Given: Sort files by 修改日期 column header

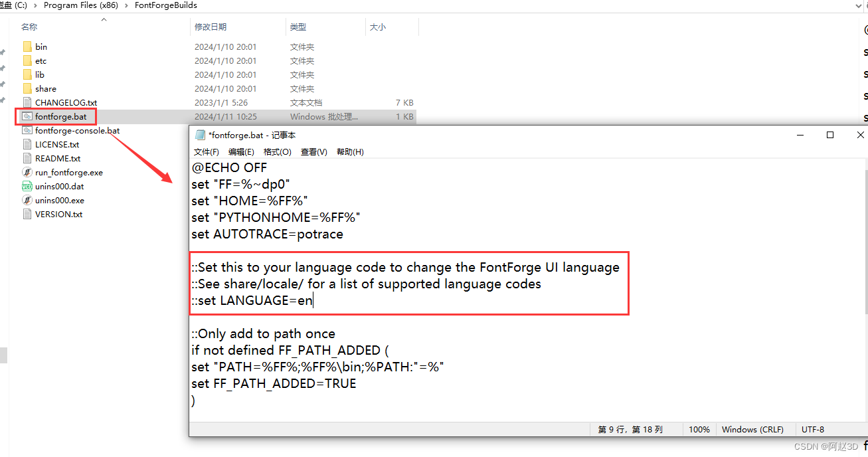Looking at the screenshot, I should [x=211, y=27].
